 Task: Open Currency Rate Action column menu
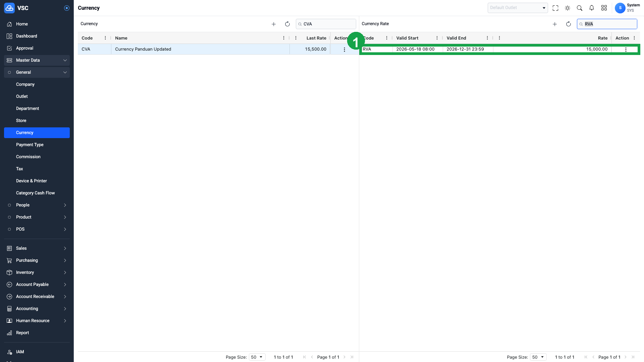point(634,38)
